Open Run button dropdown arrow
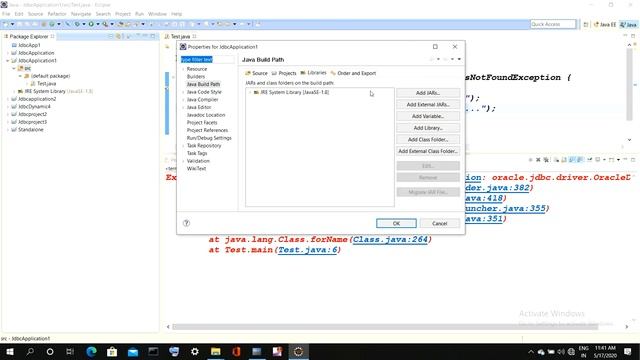 pyautogui.click(x=98, y=24)
